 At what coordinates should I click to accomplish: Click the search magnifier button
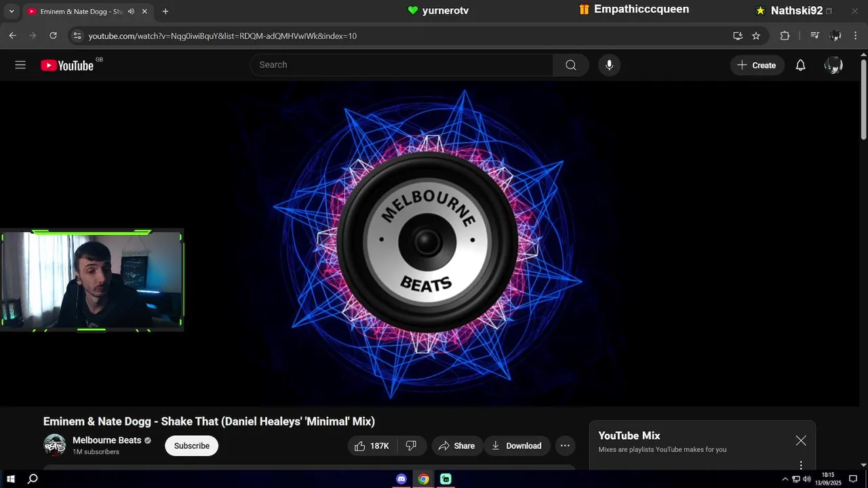tap(571, 65)
